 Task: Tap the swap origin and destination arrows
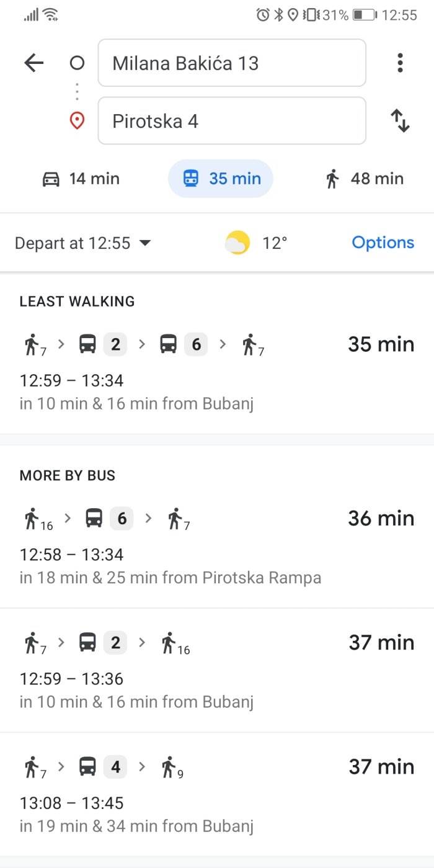click(x=400, y=120)
